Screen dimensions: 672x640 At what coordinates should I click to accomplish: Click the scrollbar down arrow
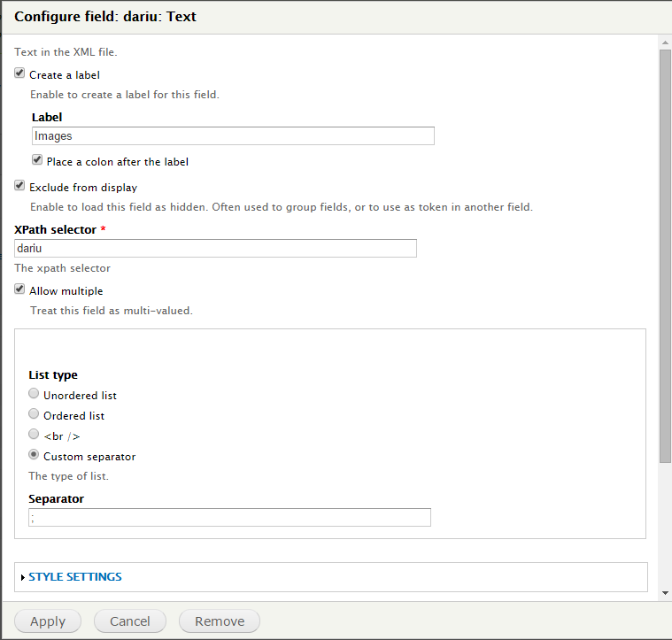point(665,593)
